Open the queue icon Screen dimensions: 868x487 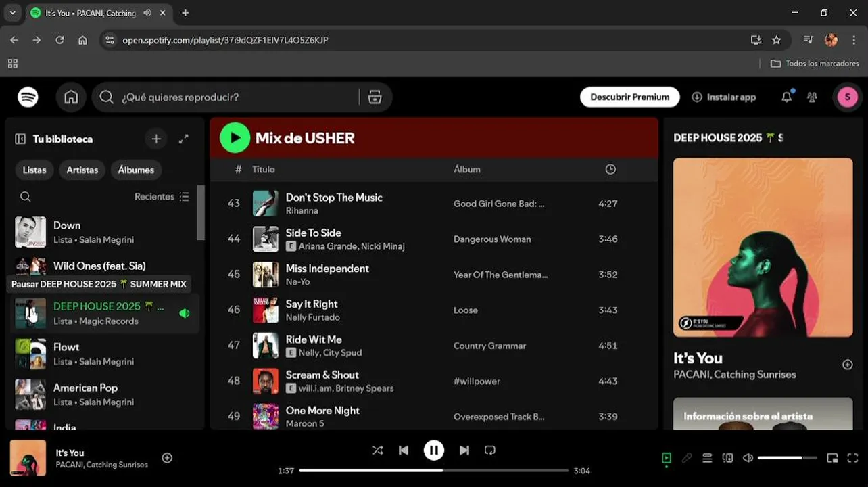[707, 458]
